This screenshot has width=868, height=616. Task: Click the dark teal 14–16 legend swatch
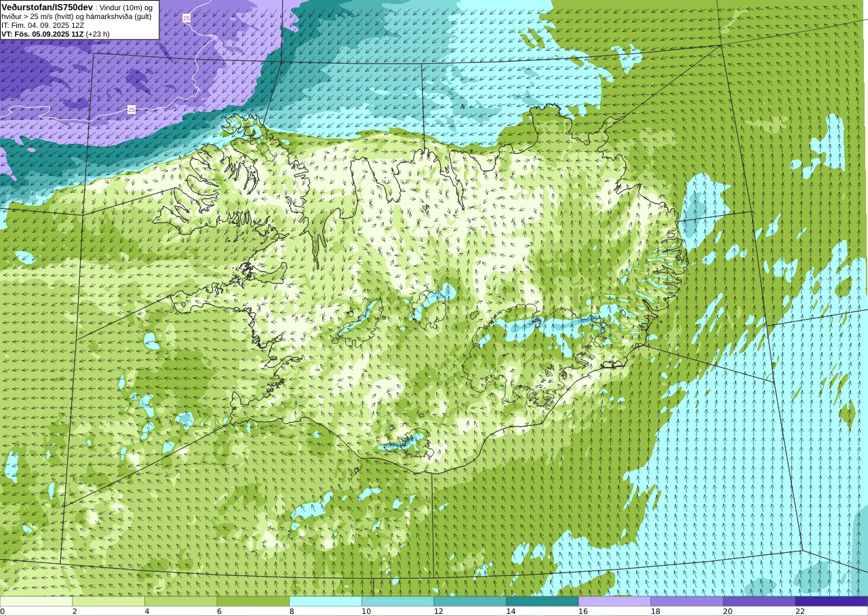coord(542,601)
